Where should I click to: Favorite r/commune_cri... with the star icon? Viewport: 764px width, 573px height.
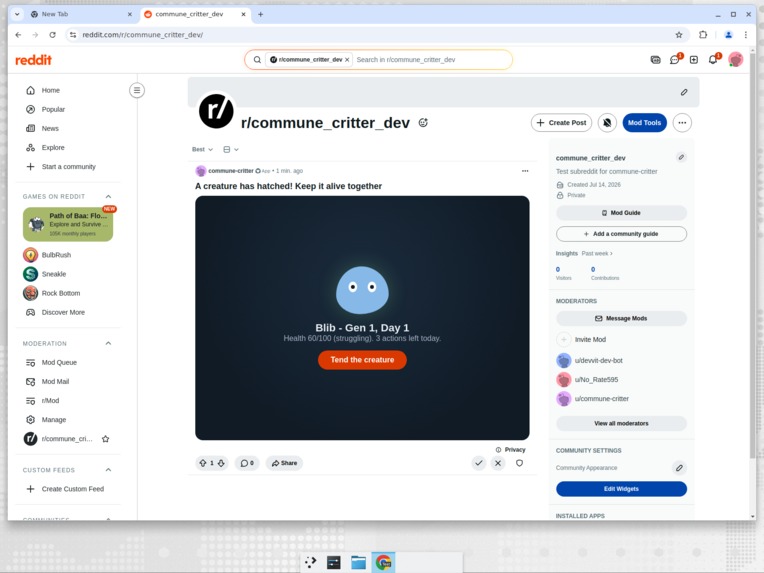[x=105, y=439]
